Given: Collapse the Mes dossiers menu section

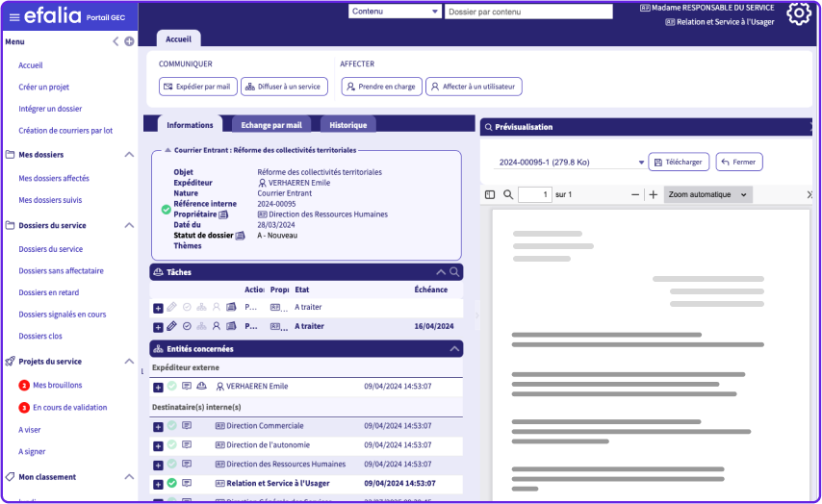Looking at the screenshot, I should click(x=129, y=155).
